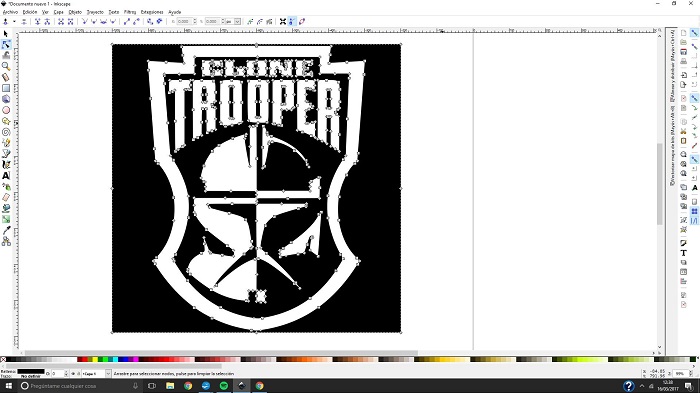
Task: Open the Archivo menu
Action: click(10, 12)
